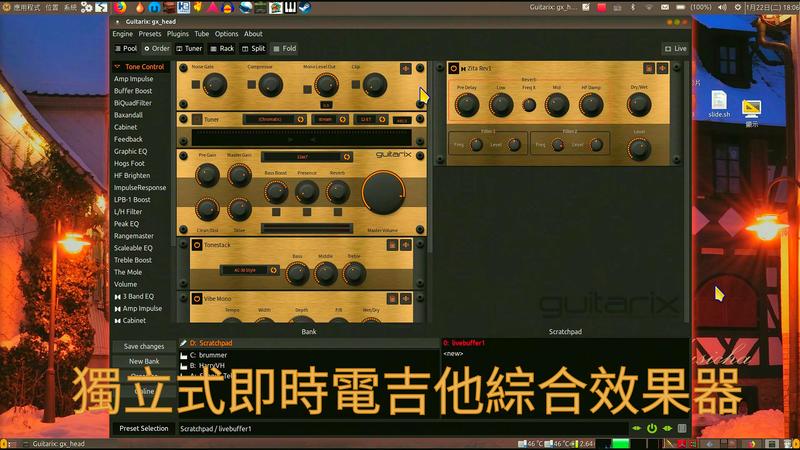Viewport: 800px width, 450px height.
Task: Toggle the Mono Level Out switch
Action: click(307, 89)
